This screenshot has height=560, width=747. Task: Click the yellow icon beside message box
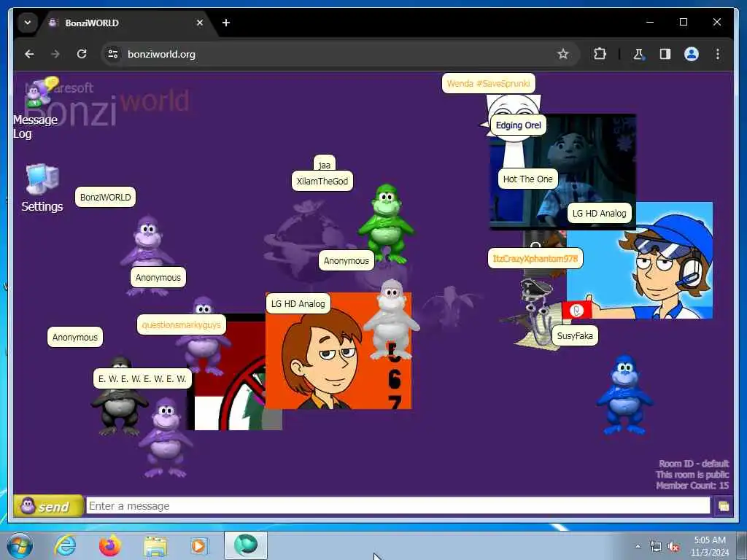click(723, 506)
